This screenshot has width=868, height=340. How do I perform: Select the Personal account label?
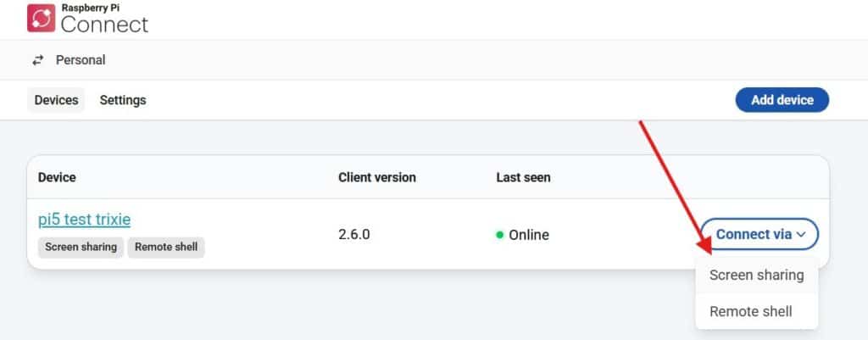tap(81, 60)
